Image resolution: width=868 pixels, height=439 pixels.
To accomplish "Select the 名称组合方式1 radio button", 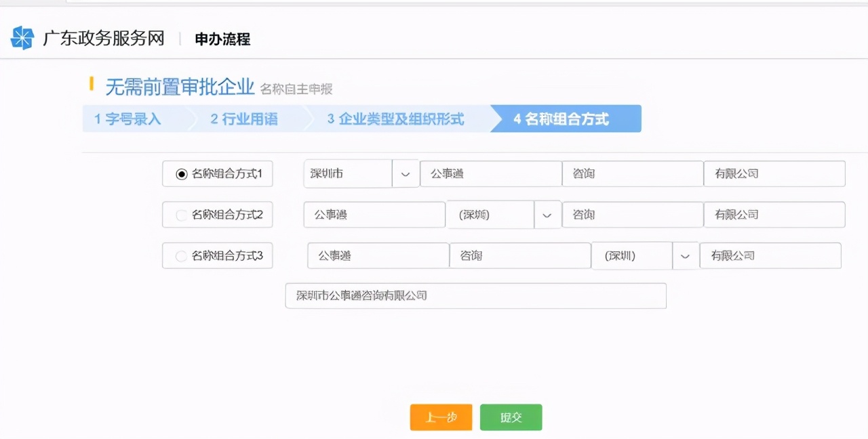I will (181, 174).
